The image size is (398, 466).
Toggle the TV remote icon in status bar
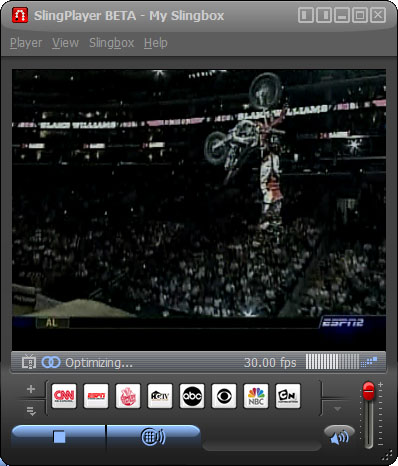[29, 362]
